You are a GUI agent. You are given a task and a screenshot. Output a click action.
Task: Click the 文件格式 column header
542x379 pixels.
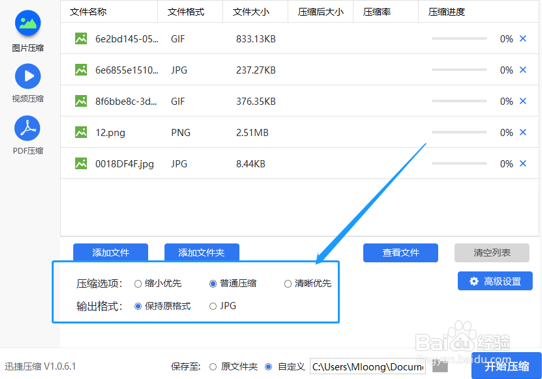coord(186,12)
